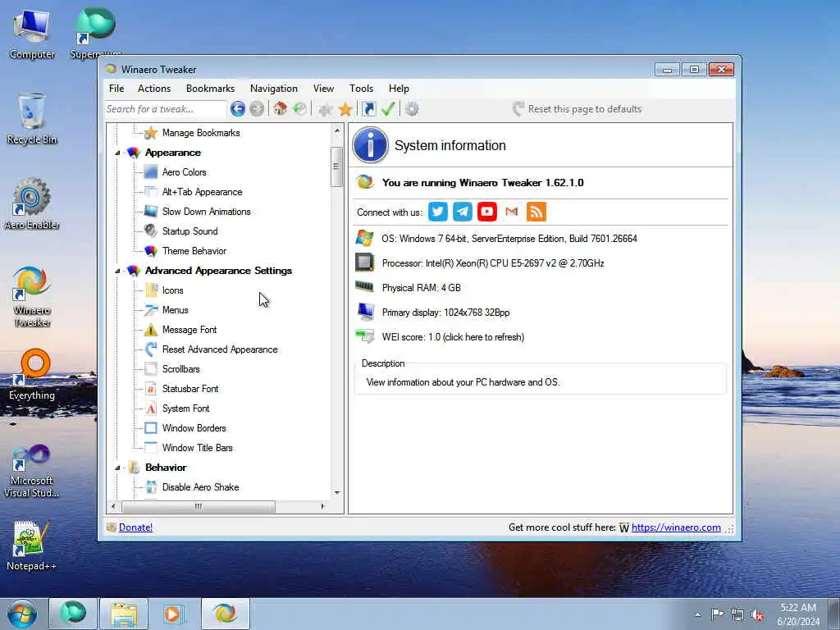Select Reset Advanced Appearance item
This screenshot has height=630, width=840.
pyautogui.click(x=220, y=349)
